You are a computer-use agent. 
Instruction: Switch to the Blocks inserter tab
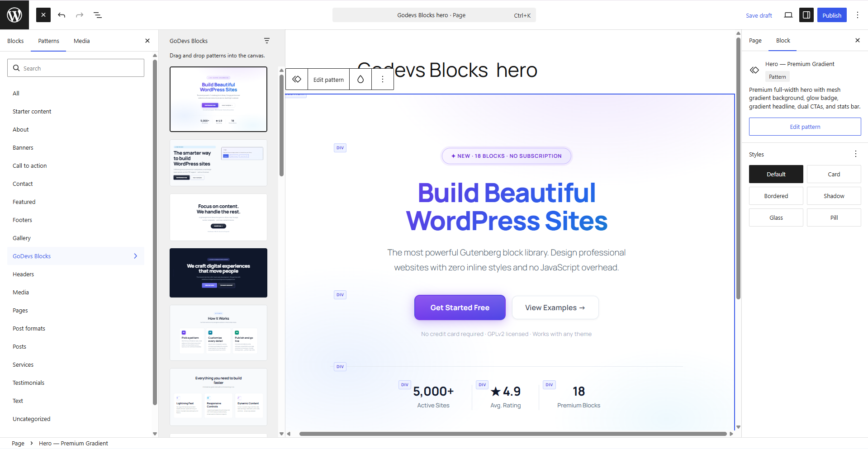click(x=15, y=41)
